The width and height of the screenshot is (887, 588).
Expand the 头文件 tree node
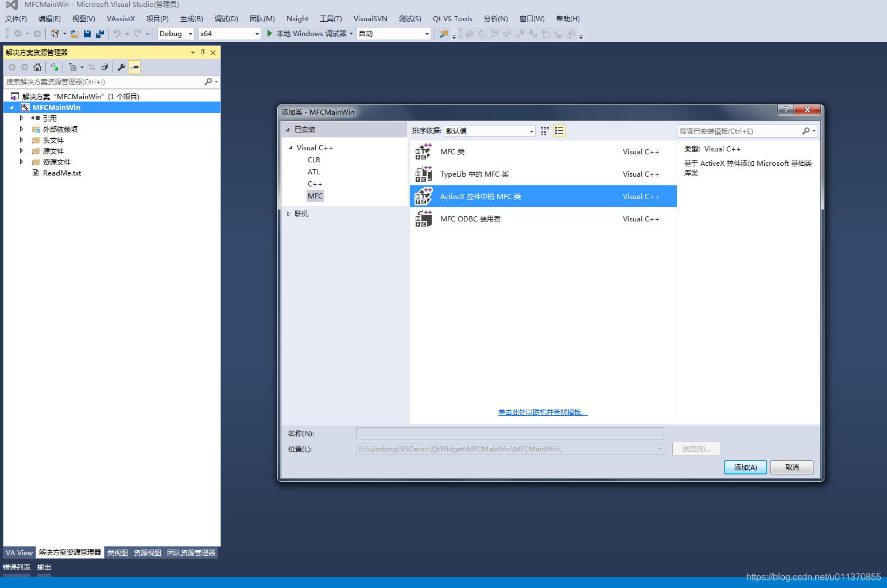22,140
